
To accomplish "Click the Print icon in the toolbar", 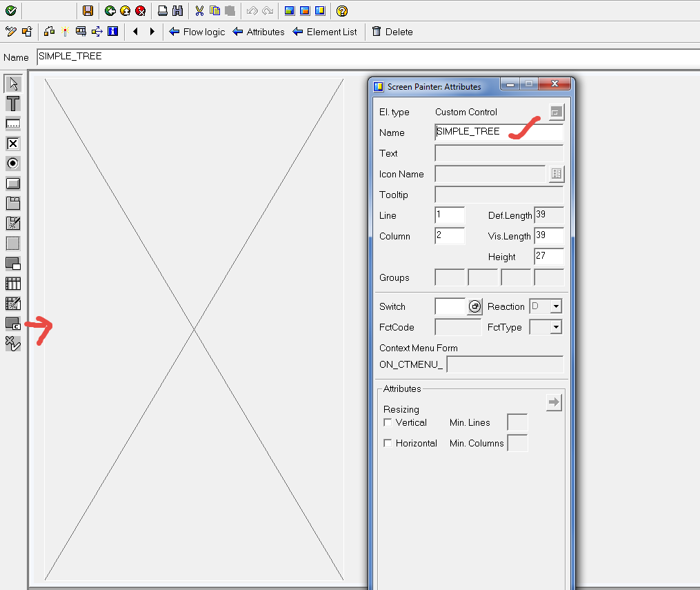I will [x=162, y=10].
